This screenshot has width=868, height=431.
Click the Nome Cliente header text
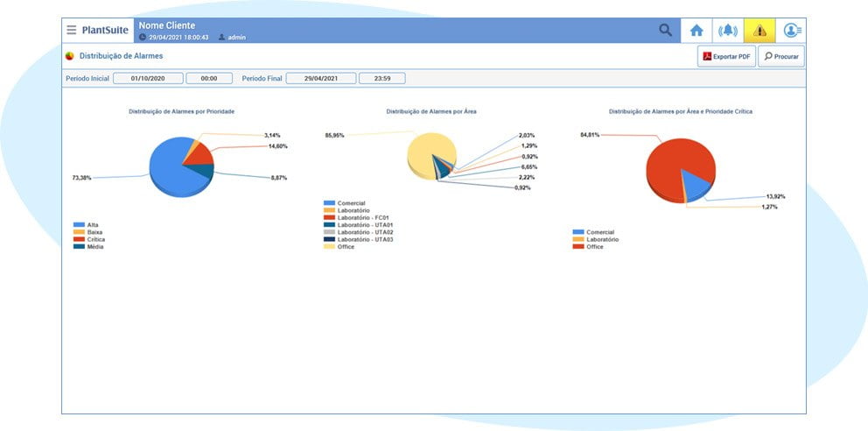click(x=166, y=25)
